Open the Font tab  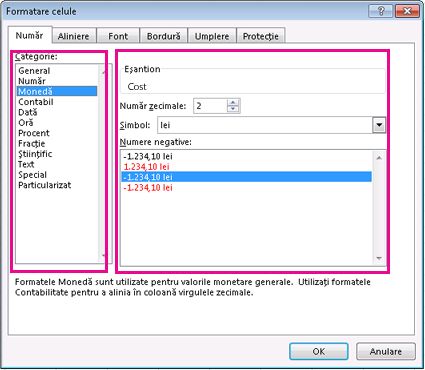(x=118, y=36)
